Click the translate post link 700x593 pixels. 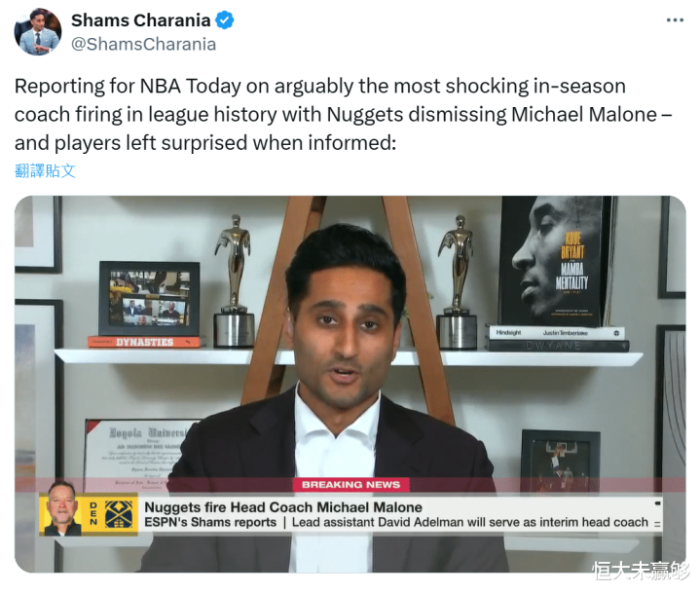coord(45,170)
